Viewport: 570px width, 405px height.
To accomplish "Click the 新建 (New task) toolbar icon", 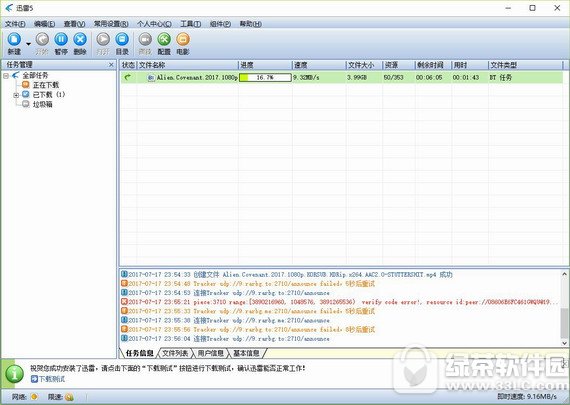I will click(x=15, y=39).
